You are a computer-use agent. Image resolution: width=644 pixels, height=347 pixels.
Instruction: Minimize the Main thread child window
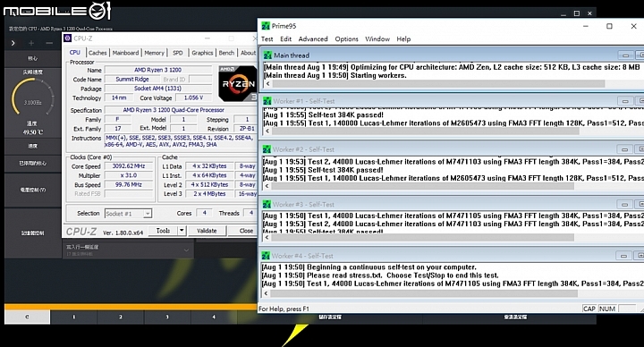625,55
